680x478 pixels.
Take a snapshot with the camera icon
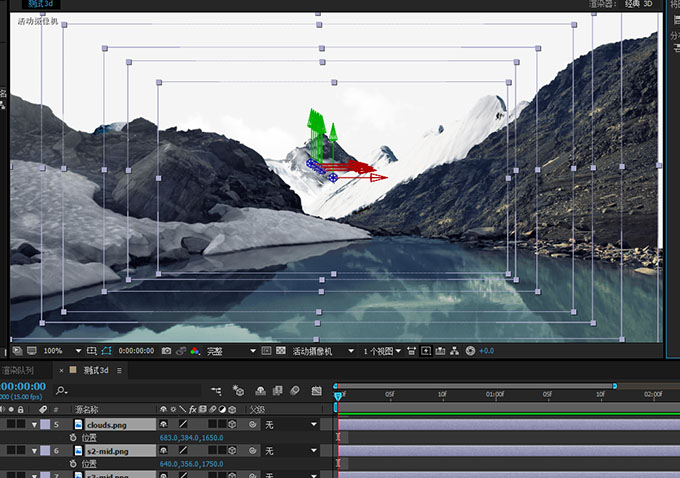click(166, 350)
